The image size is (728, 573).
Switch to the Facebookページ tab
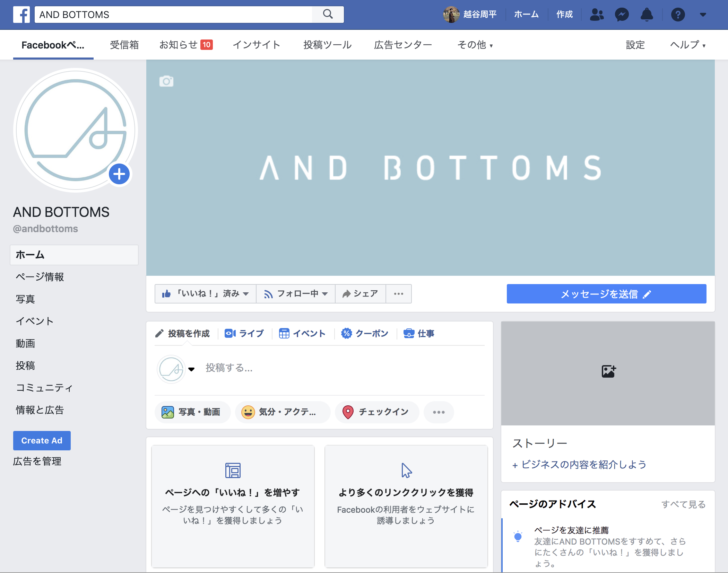(x=53, y=45)
